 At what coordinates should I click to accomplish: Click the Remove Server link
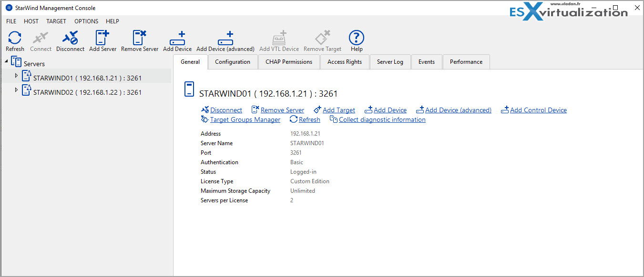tap(282, 110)
